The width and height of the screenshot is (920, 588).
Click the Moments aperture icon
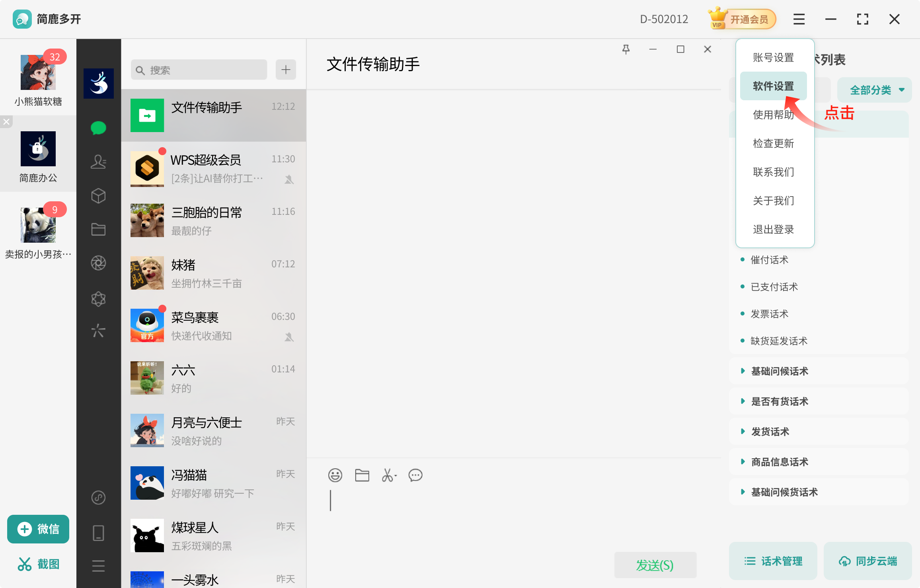click(x=98, y=263)
